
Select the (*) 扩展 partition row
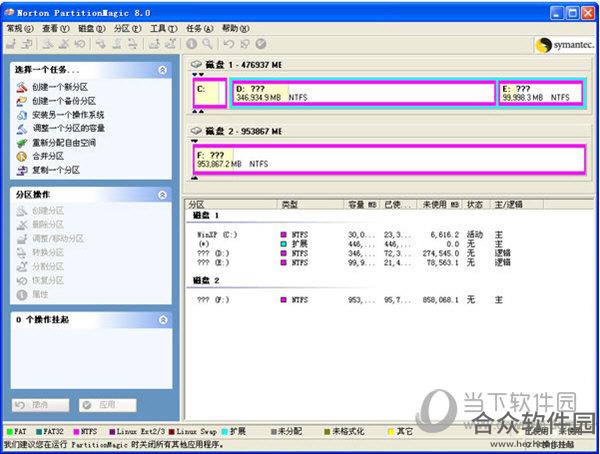pos(354,244)
